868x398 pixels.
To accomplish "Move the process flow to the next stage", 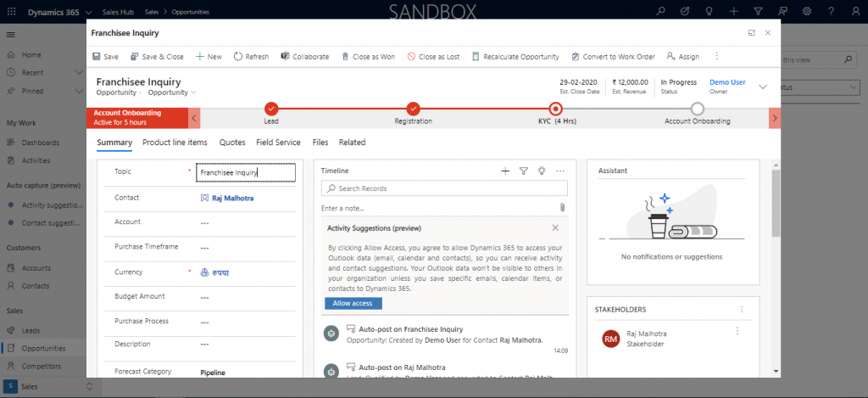I will click(x=775, y=118).
